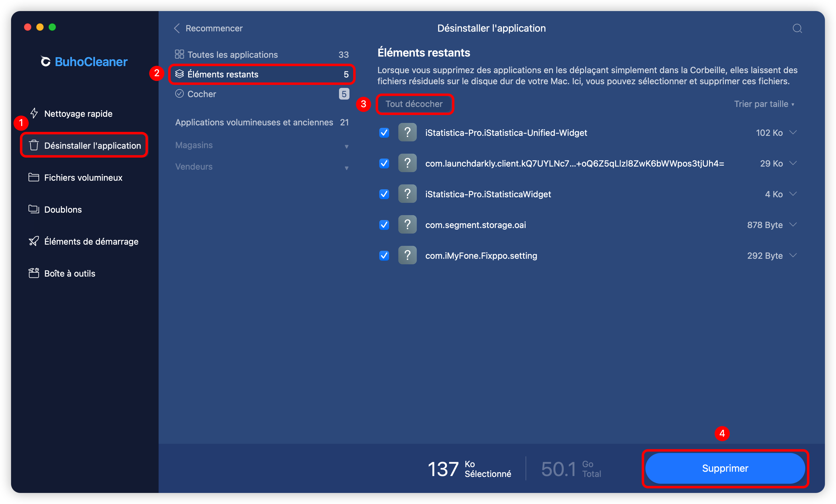The image size is (836, 504).
Task: Click the trash can Désinstaller icon
Action: pos(34,145)
